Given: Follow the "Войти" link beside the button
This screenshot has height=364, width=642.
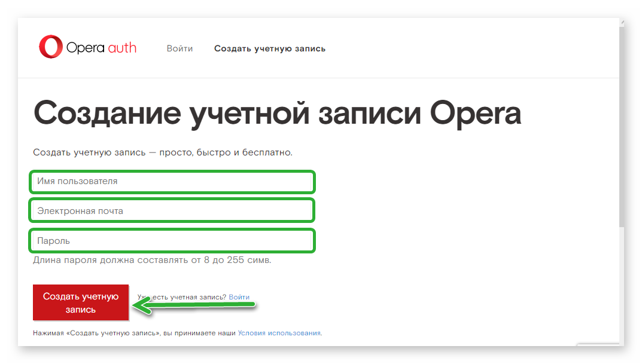Looking at the screenshot, I should coord(239,297).
